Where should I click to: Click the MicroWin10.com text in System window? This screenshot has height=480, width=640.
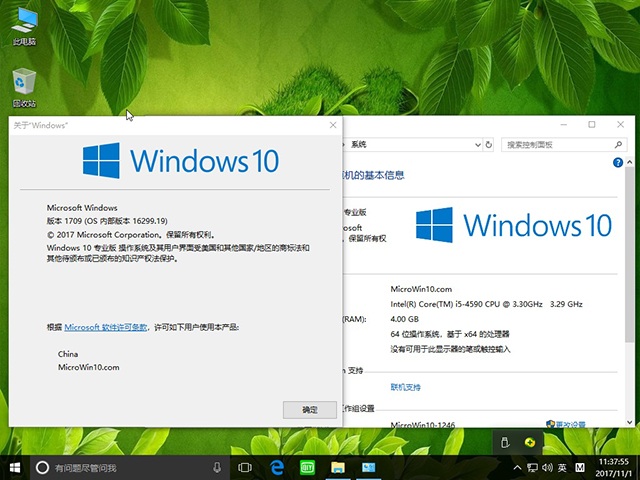[x=421, y=289]
